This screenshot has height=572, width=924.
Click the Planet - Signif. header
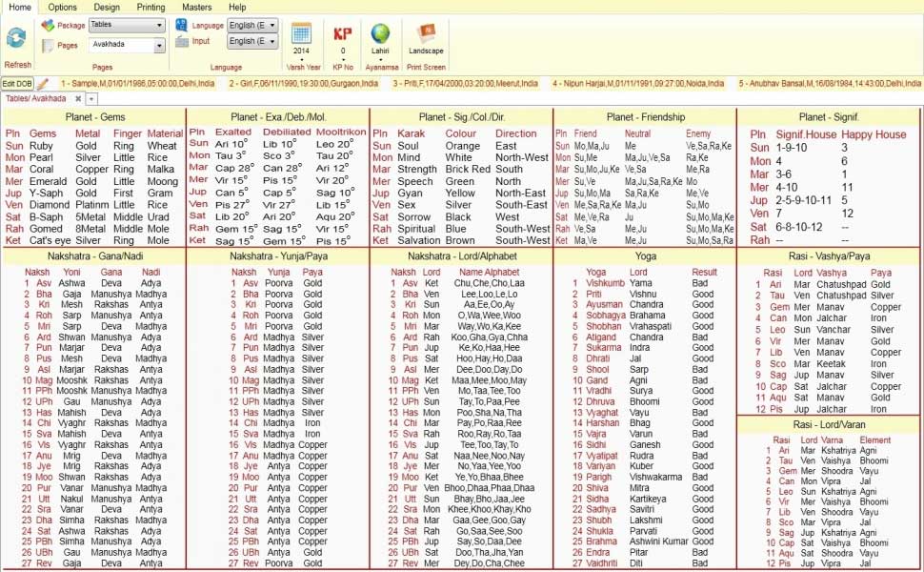click(x=829, y=116)
